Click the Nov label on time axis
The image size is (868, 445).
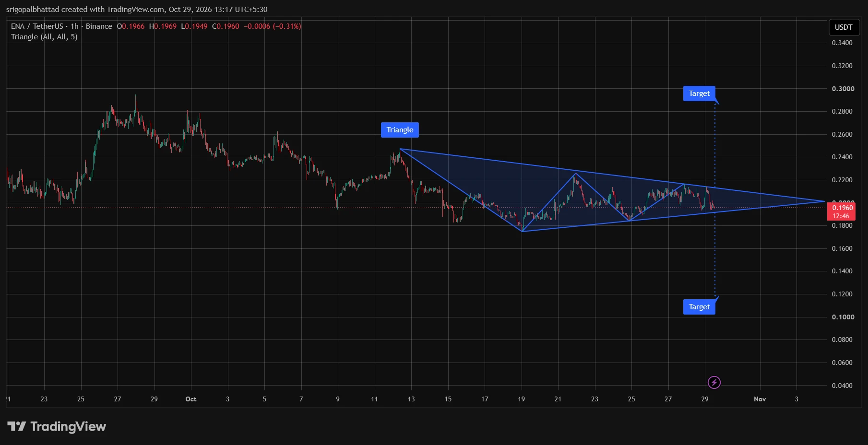[760, 399]
